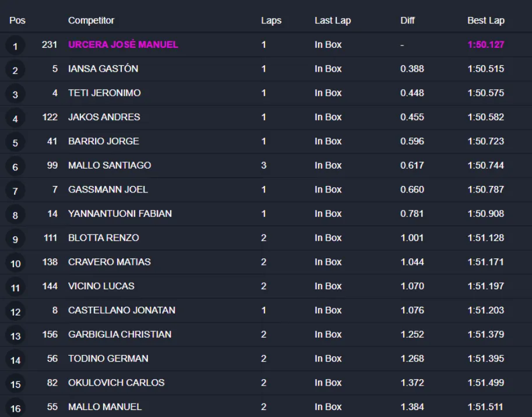This screenshot has width=532, height=417.
Task: Sort by the Pos column header
Action: 17,20
